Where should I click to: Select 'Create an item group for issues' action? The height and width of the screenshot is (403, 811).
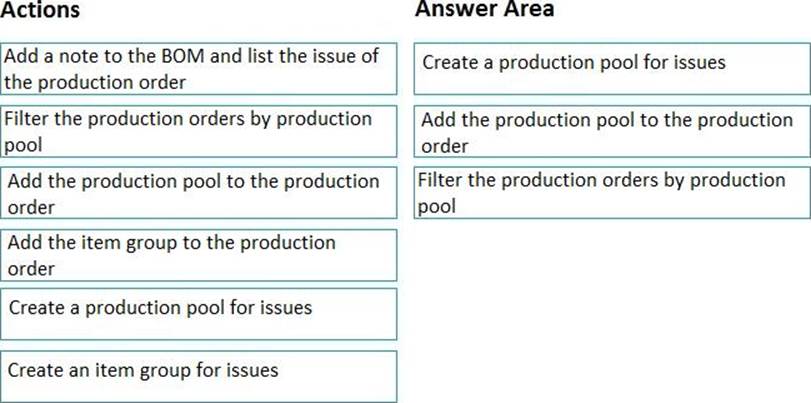pyautogui.click(x=199, y=377)
